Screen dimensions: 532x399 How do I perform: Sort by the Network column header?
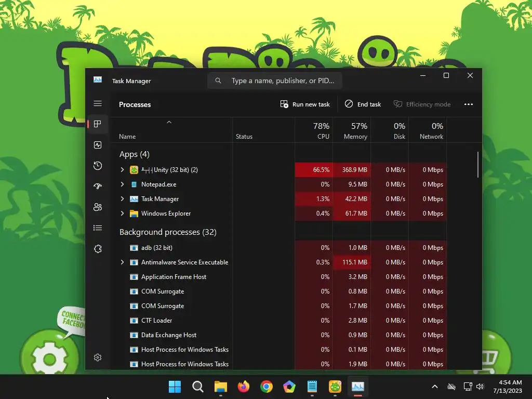[428, 130]
